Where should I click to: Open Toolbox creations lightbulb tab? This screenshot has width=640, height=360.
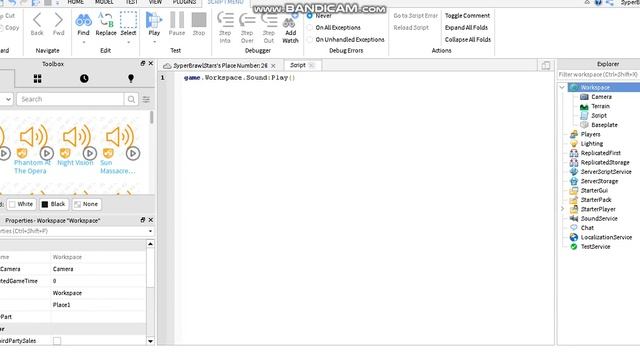click(131, 78)
